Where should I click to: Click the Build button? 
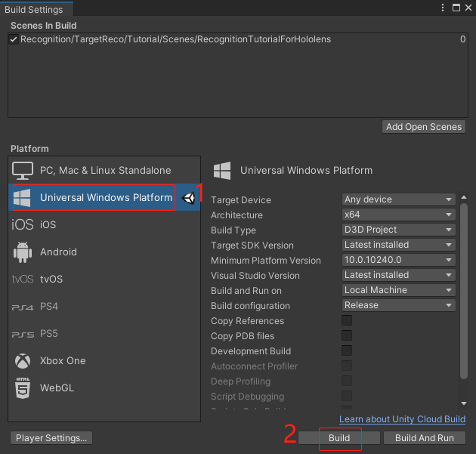coord(339,438)
